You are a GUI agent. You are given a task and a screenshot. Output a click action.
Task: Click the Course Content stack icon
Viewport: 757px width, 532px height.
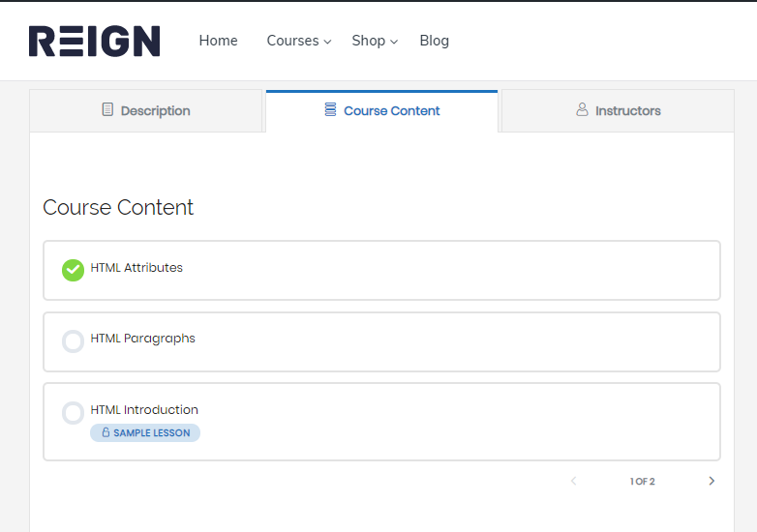330,109
